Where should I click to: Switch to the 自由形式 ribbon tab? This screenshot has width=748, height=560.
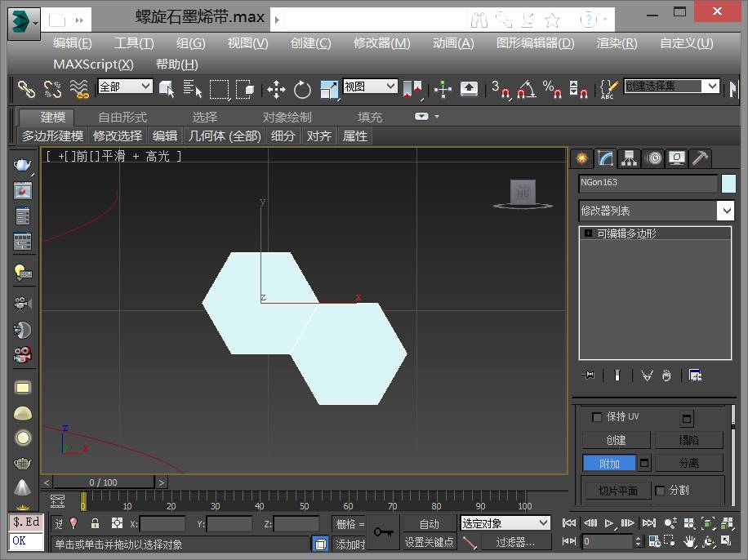coord(122,117)
